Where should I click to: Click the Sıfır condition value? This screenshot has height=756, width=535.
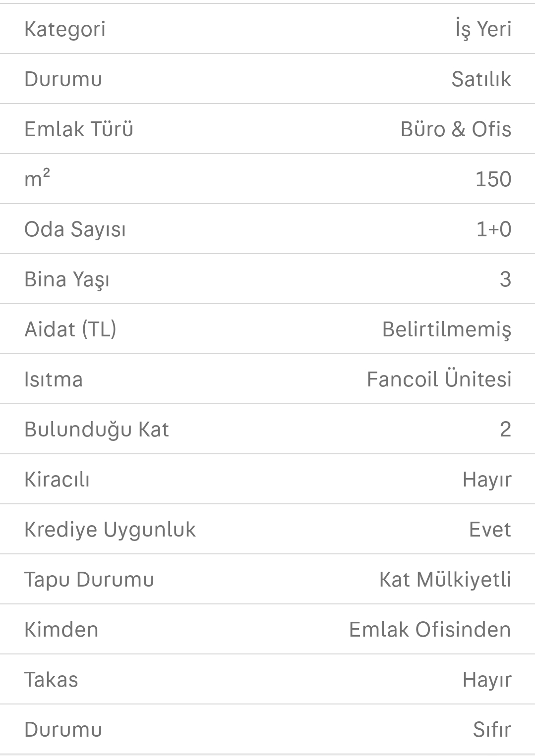click(491, 730)
